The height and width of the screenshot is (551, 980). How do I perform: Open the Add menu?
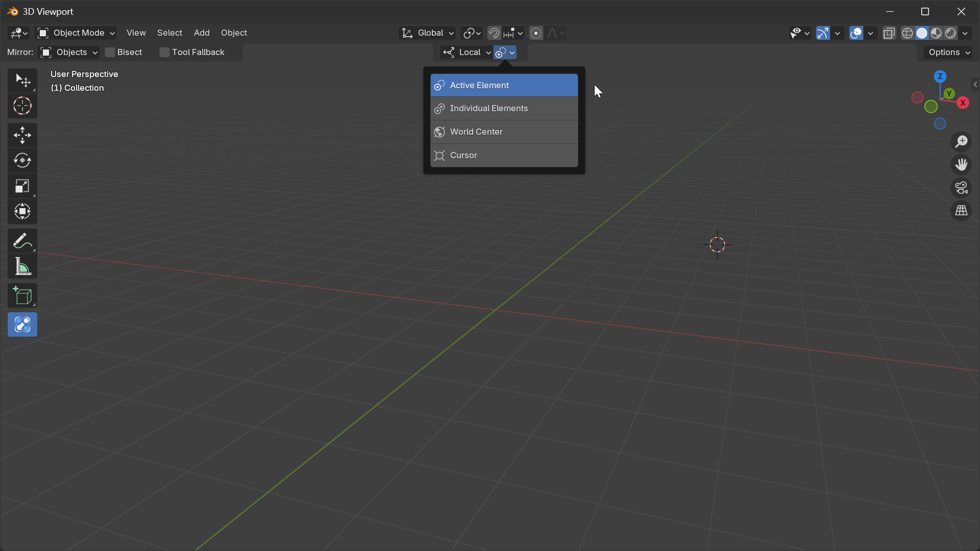point(201,33)
